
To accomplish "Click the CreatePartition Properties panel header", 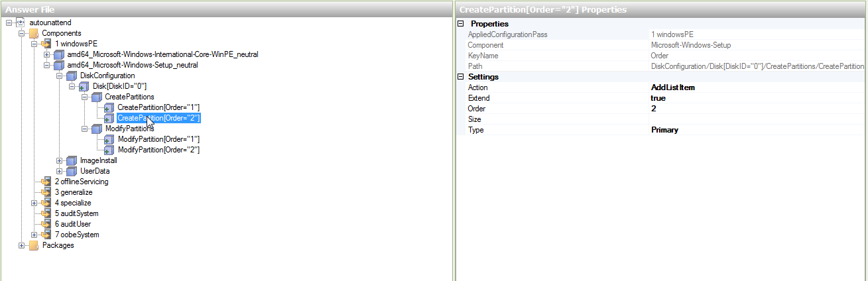I will (662, 9).
